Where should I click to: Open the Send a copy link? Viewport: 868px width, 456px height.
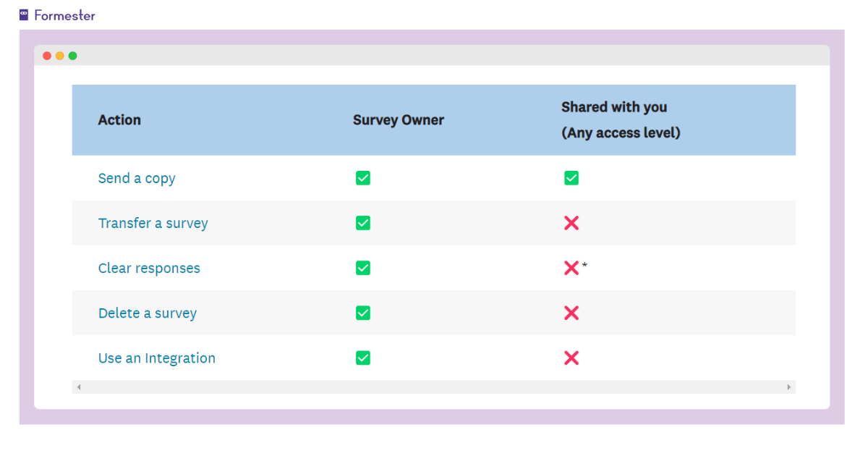(137, 178)
